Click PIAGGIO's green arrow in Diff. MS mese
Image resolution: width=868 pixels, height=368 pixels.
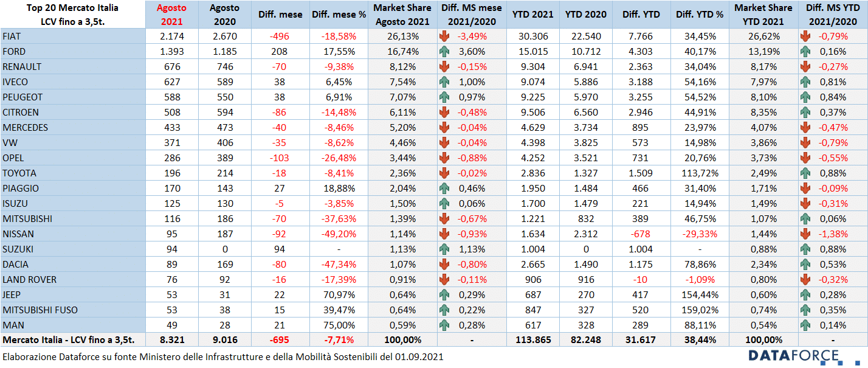444,188
